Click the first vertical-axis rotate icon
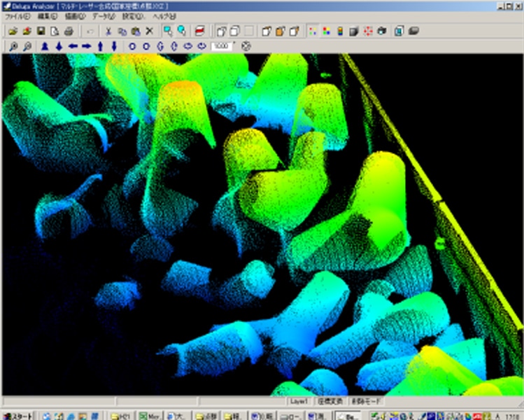 [160, 46]
